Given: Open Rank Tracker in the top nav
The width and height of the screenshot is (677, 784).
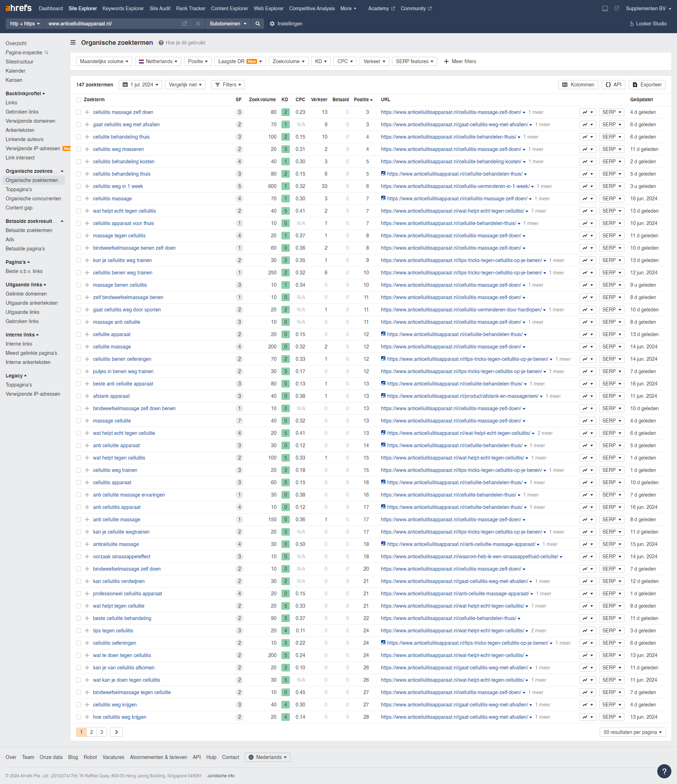Looking at the screenshot, I should click(191, 8).
